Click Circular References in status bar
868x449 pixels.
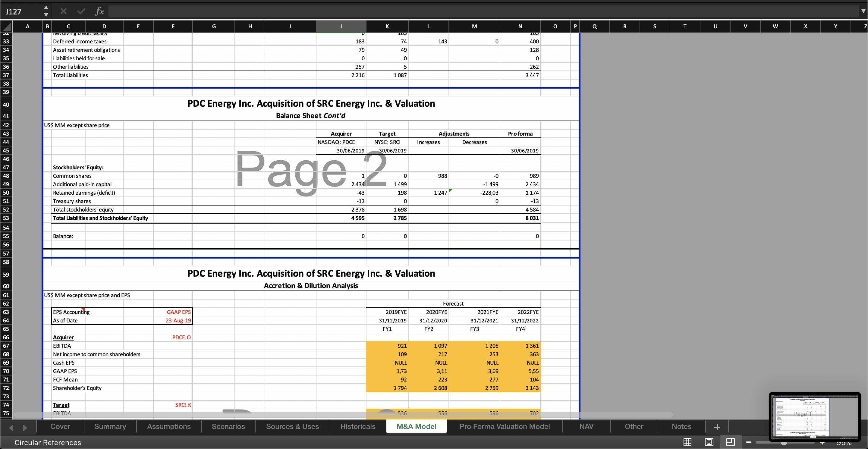coord(48,443)
